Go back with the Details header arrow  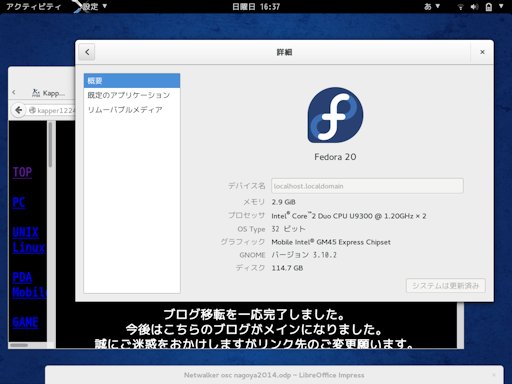87,52
